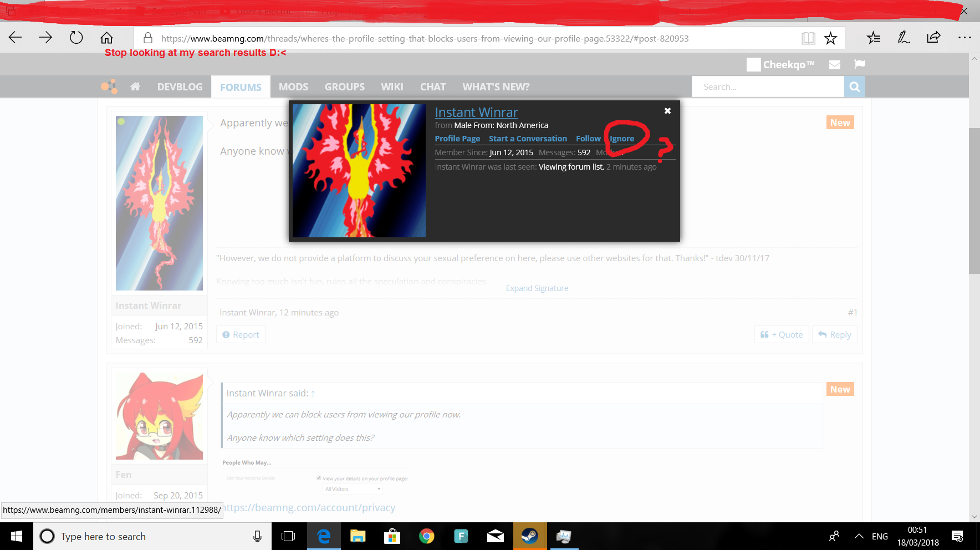Click Start a Conversation link
Image resolution: width=980 pixels, height=550 pixels.
tap(528, 139)
